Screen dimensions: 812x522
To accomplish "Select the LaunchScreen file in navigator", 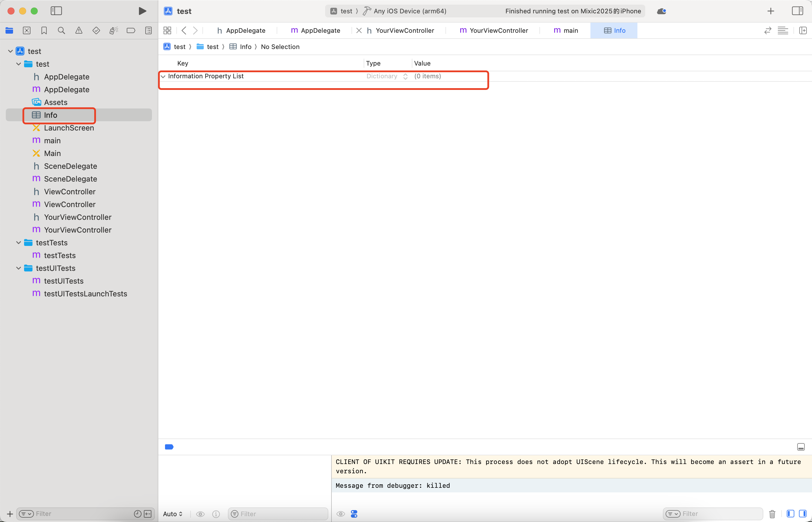I will click(69, 128).
